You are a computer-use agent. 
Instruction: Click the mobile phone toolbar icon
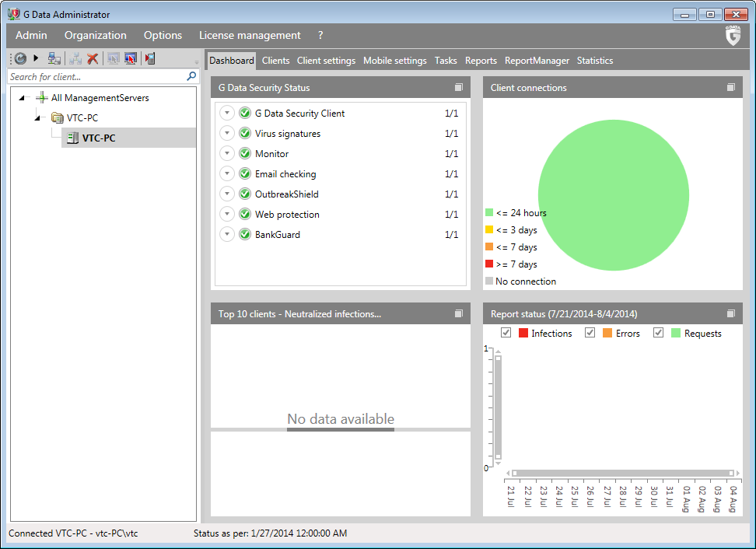(x=150, y=58)
